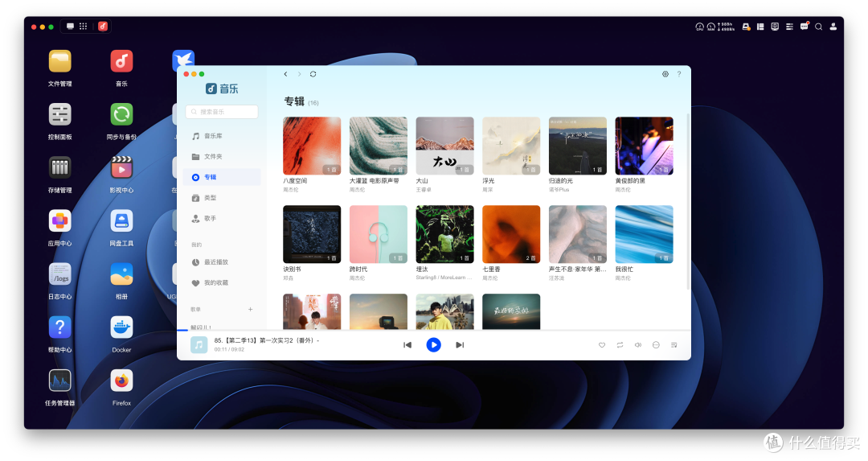The height and width of the screenshot is (461, 868).
Task: Go back in the music app
Action: click(285, 74)
